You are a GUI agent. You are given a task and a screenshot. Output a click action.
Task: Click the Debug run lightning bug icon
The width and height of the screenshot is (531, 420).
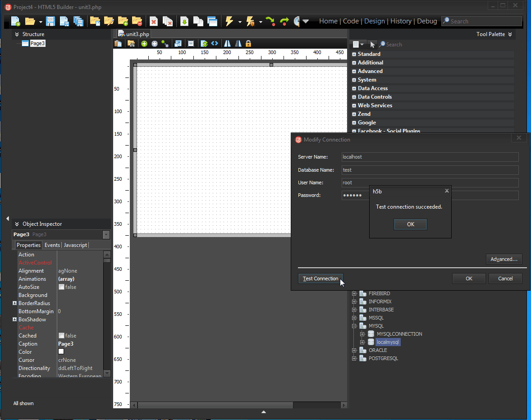[x=250, y=21]
